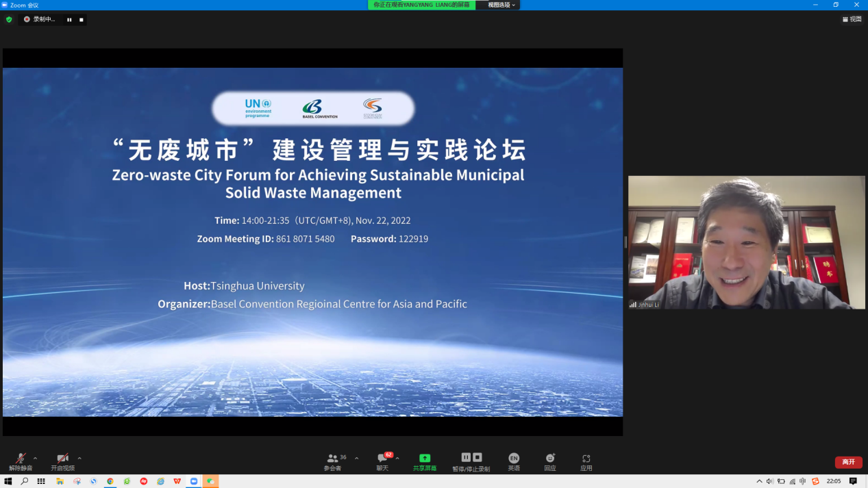868x488 pixels.
Task: Open the 视图 layout menu
Action: click(852, 19)
